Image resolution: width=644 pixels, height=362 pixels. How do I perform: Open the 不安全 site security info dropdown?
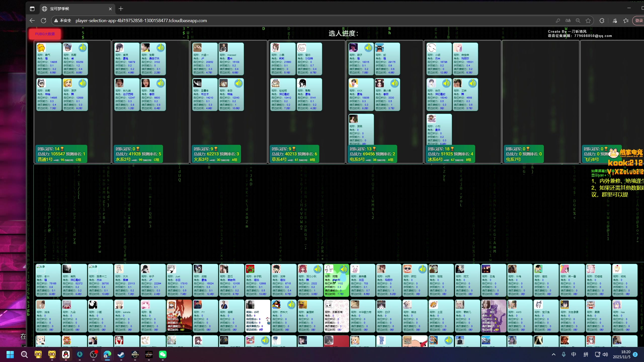[x=63, y=21]
